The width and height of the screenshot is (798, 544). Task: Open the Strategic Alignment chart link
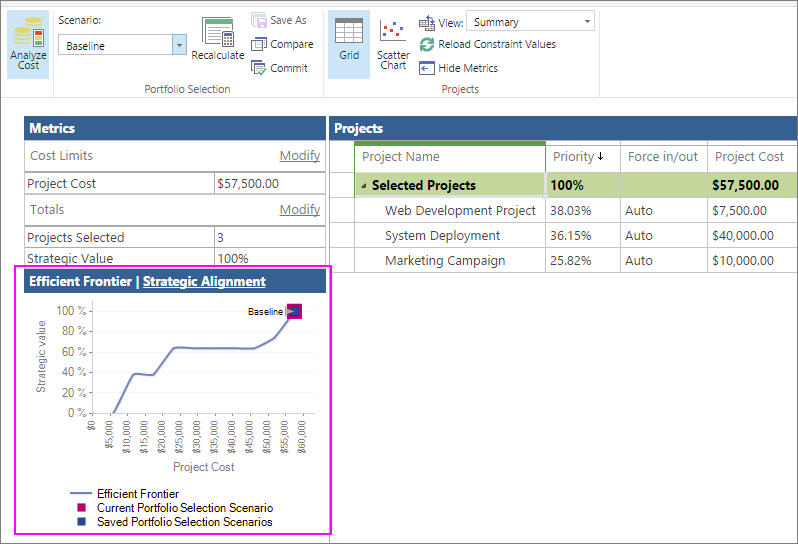pyautogui.click(x=204, y=281)
